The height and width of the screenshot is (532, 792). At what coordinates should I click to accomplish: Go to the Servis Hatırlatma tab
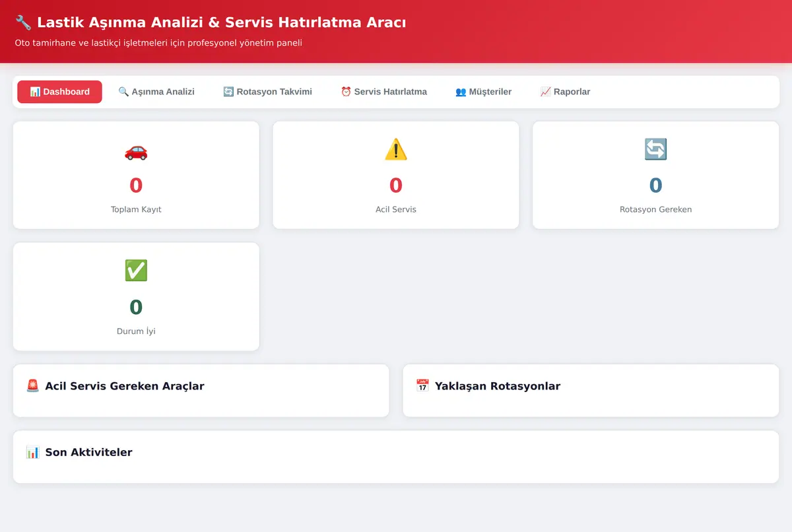point(383,92)
